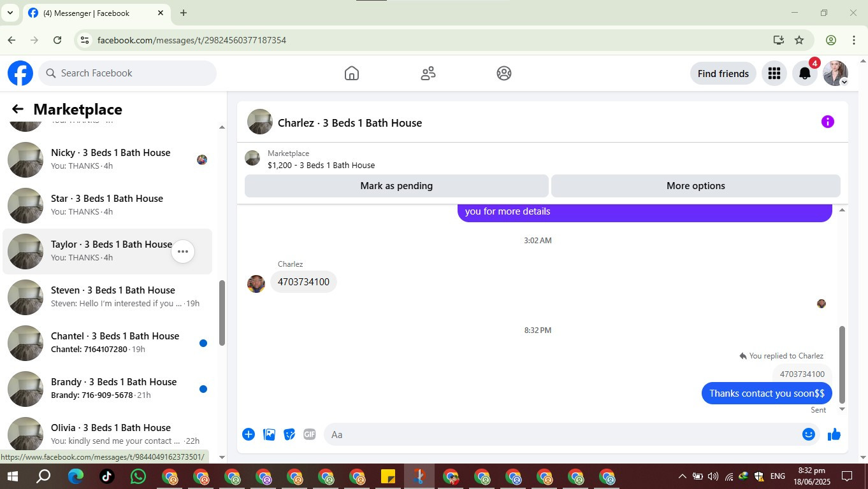Open the Home feed icon

pos(352,73)
